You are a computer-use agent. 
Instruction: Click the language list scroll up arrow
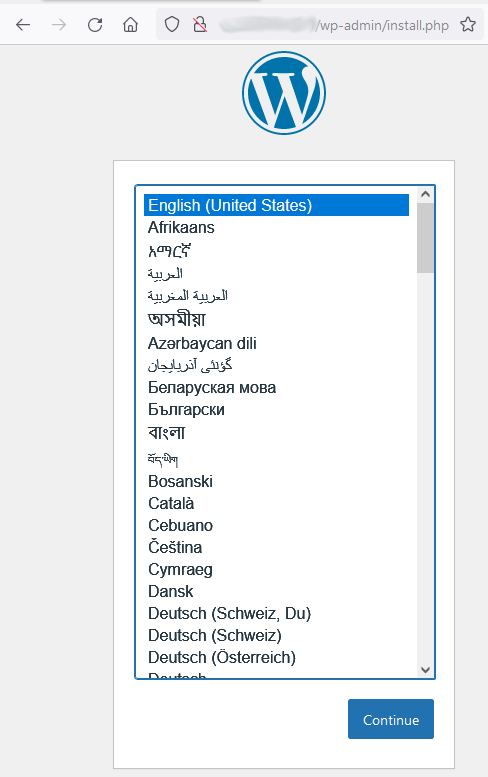(x=425, y=194)
